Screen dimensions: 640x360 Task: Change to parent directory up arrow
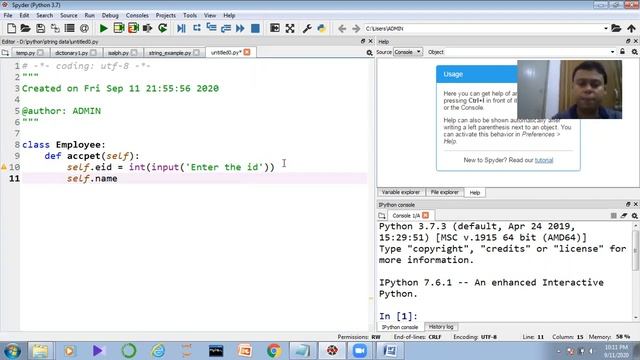(x=631, y=28)
